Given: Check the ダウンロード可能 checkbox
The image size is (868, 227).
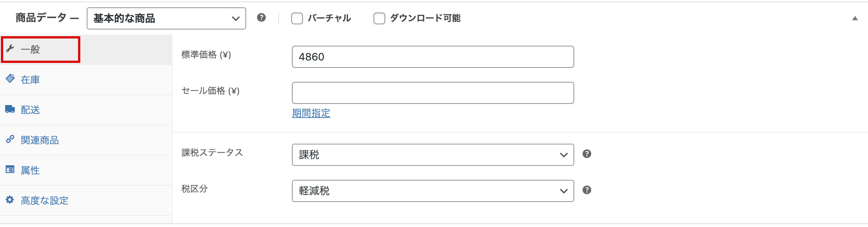Looking at the screenshot, I should point(379,18).
